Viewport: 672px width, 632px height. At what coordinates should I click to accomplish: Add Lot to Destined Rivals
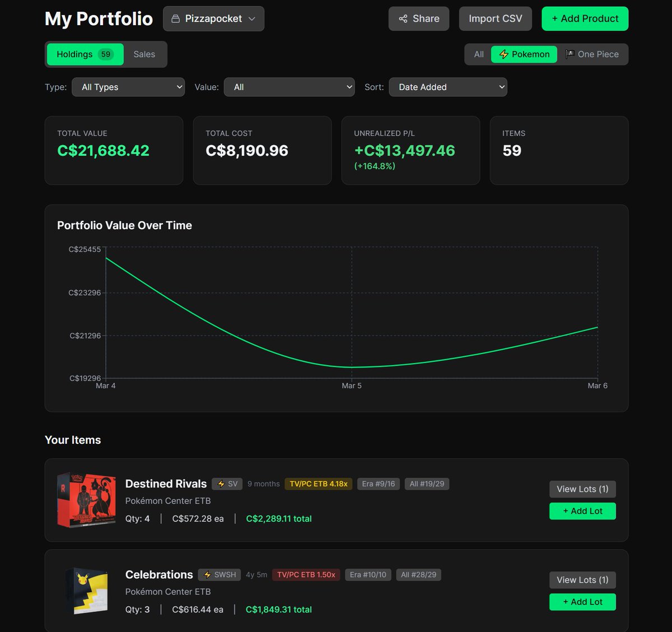tap(582, 511)
